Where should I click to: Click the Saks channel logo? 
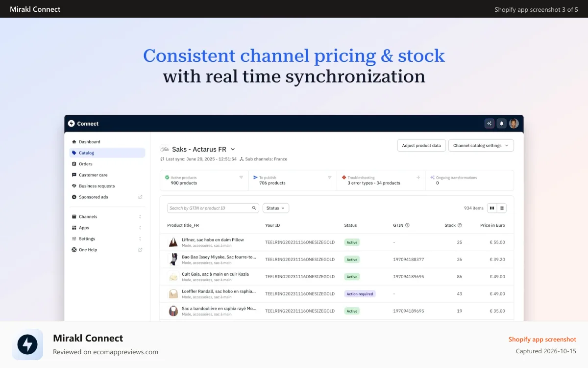[165, 149]
